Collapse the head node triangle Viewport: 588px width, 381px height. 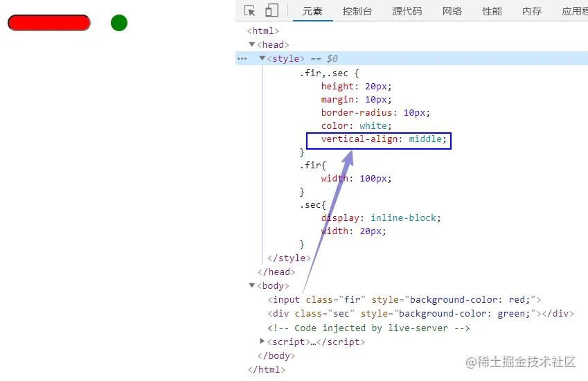click(252, 44)
